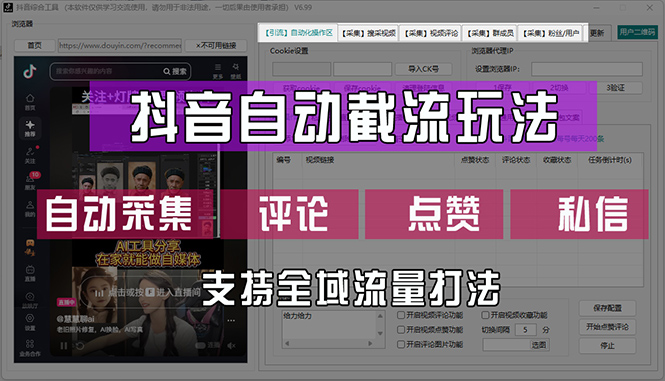Click the 编号 column header
This screenshot has height=381, width=665.
tap(283, 160)
